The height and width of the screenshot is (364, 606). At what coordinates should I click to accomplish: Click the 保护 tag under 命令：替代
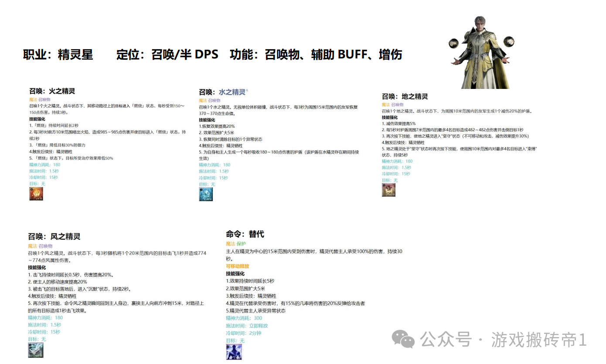241,244
